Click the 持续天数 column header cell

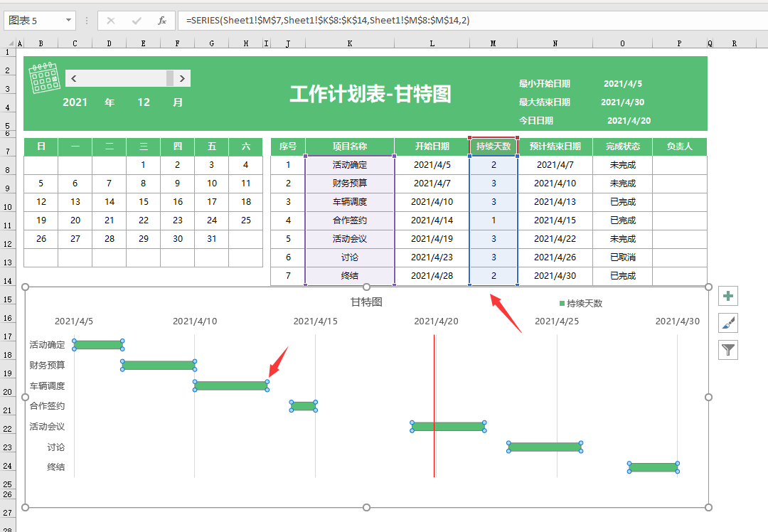pyautogui.click(x=494, y=147)
